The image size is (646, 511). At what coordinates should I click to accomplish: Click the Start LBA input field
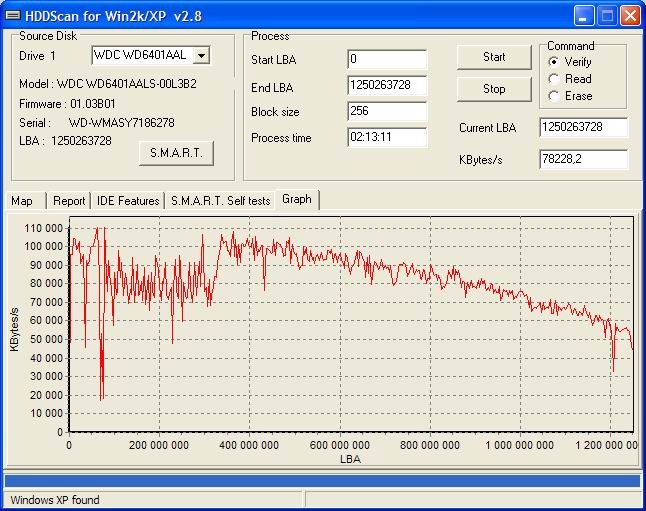(387, 59)
